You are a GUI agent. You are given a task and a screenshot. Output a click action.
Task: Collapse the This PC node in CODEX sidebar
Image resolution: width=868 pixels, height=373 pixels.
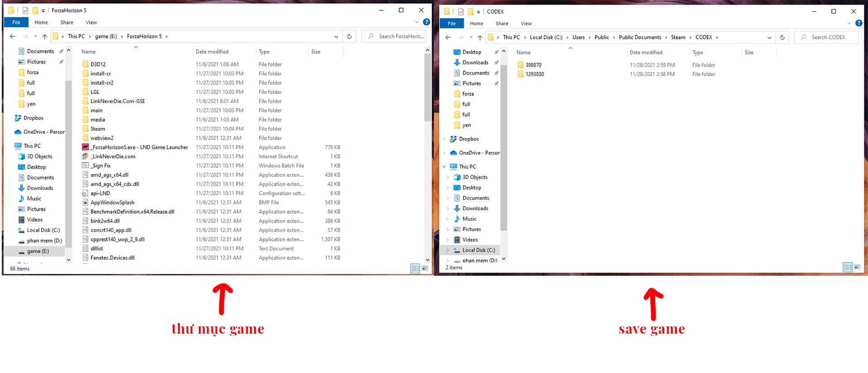pos(444,167)
